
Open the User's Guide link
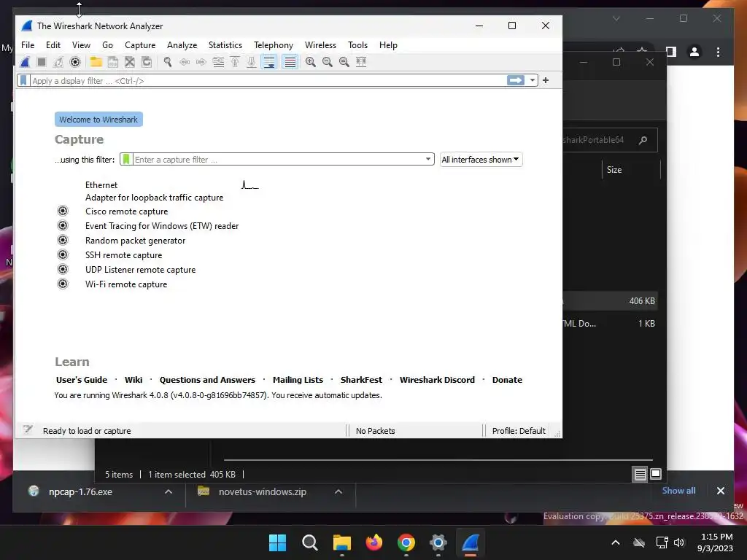click(82, 380)
